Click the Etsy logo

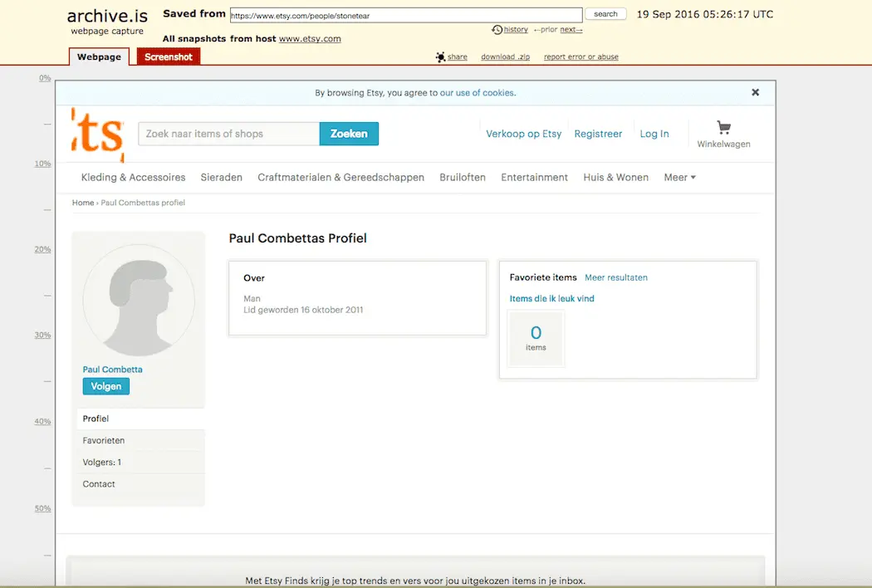pyautogui.click(x=98, y=135)
